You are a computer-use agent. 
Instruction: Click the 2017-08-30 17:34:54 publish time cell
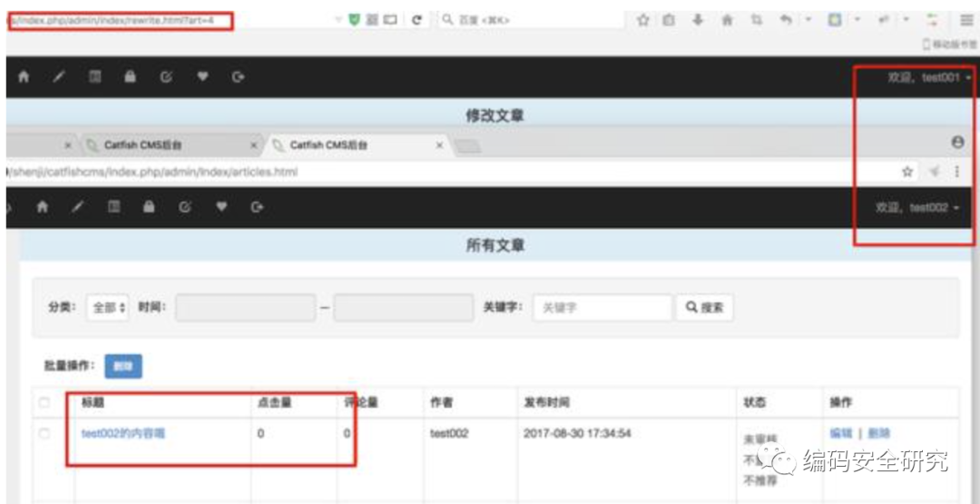577,433
